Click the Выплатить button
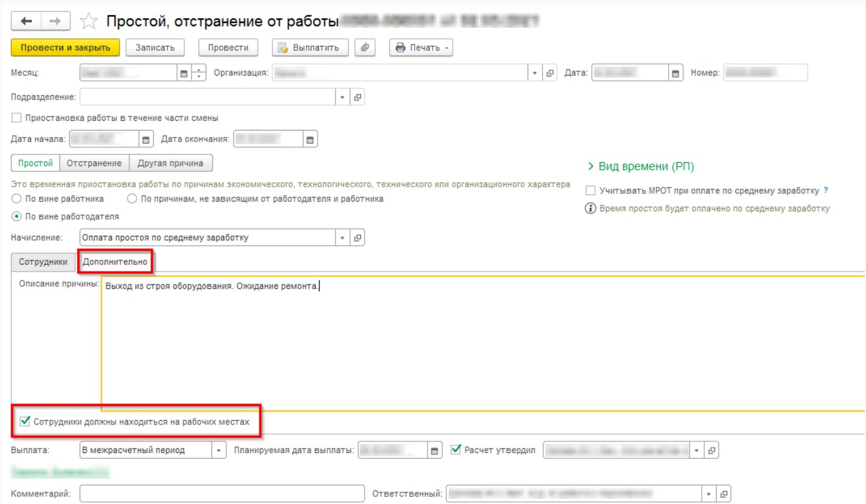The image size is (866, 504). (x=310, y=47)
